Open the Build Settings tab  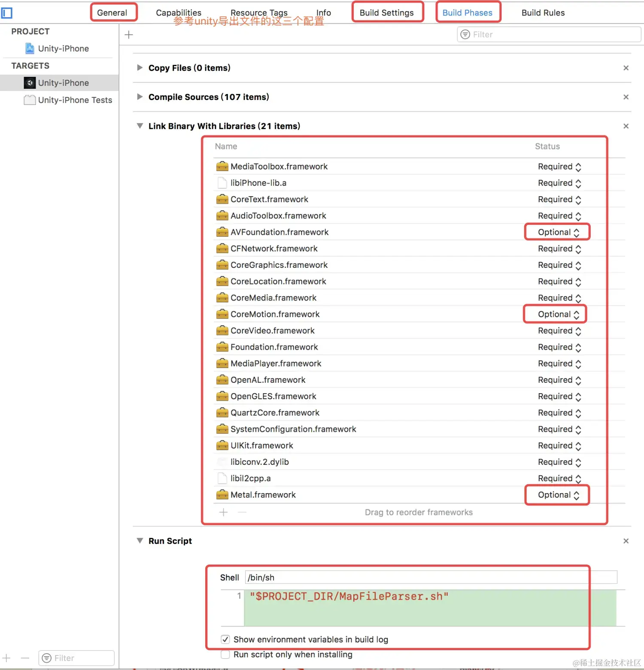(386, 12)
